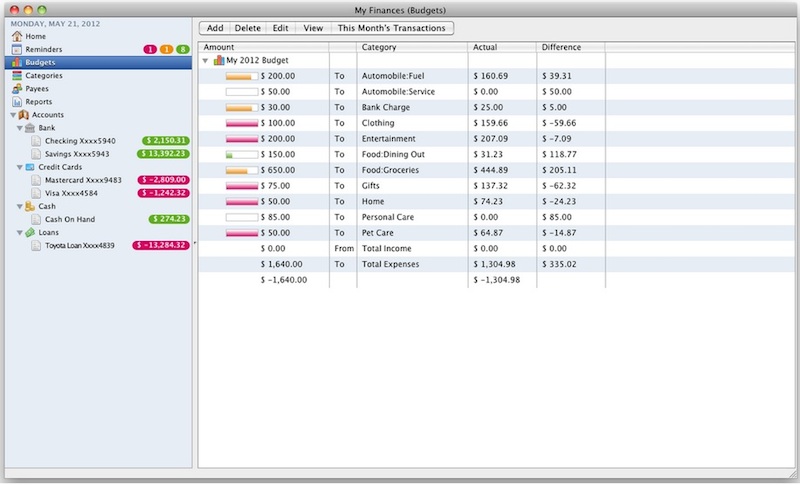Click the Reports icon in sidebar

(17, 101)
